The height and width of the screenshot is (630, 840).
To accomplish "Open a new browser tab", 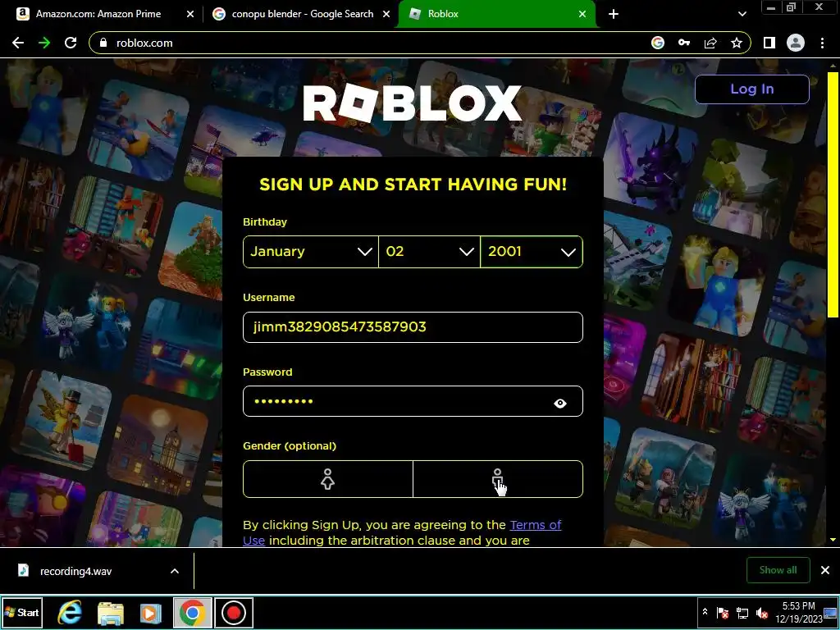I will 614,14.
